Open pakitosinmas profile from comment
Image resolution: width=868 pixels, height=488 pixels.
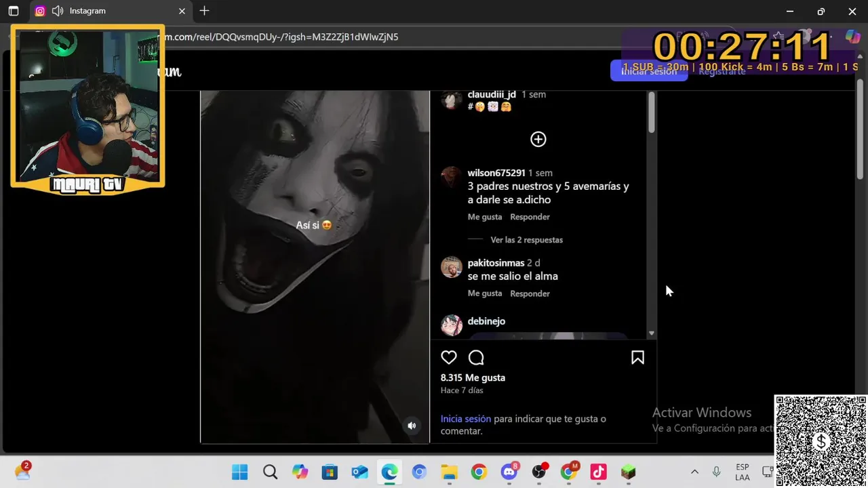pos(496,263)
